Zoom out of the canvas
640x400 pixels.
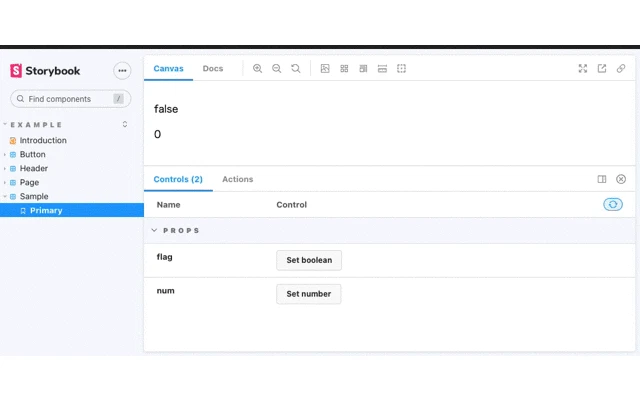pos(276,69)
